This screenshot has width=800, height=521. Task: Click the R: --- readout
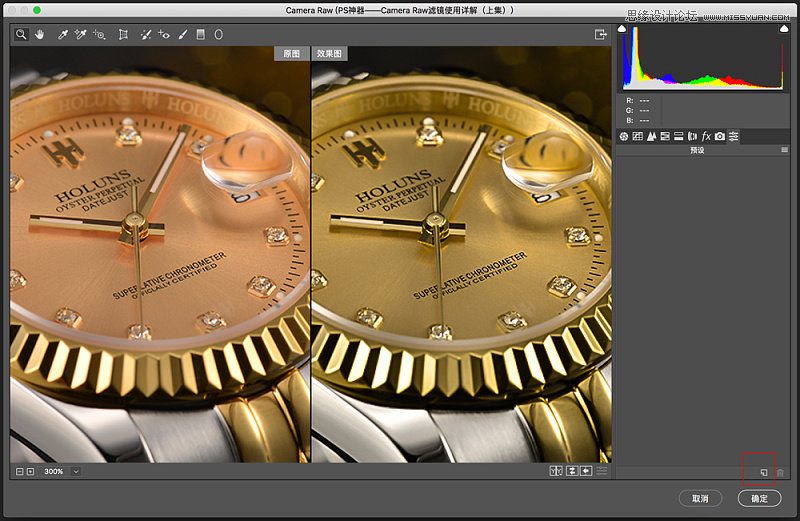[x=638, y=101]
